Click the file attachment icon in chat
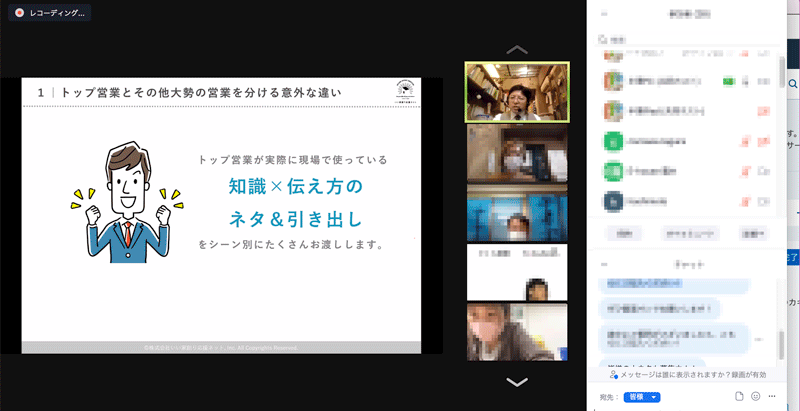Viewport: 800px width, 411px height. [737, 397]
